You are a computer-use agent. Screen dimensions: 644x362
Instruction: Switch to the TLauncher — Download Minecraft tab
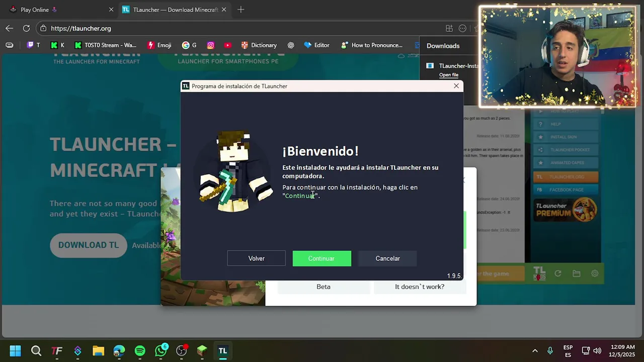coord(175,10)
